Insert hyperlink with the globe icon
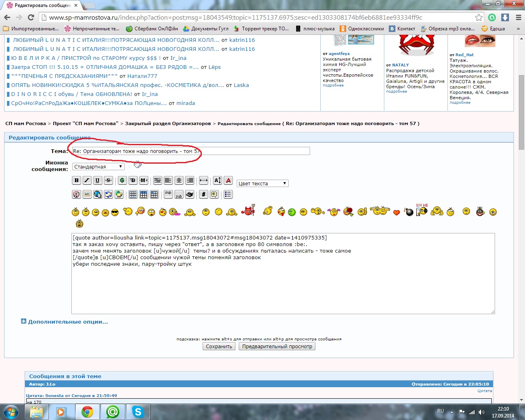 [98, 194]
